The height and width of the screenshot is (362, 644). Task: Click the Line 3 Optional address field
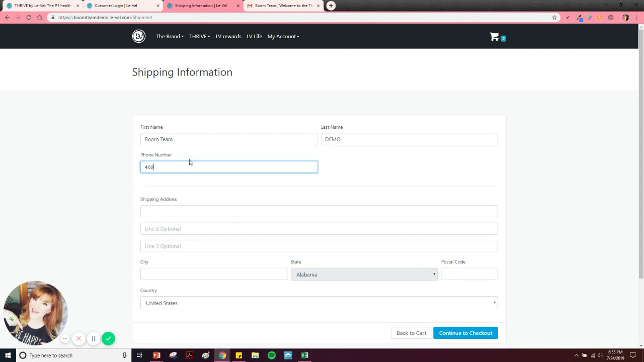(x=319, y=246)
